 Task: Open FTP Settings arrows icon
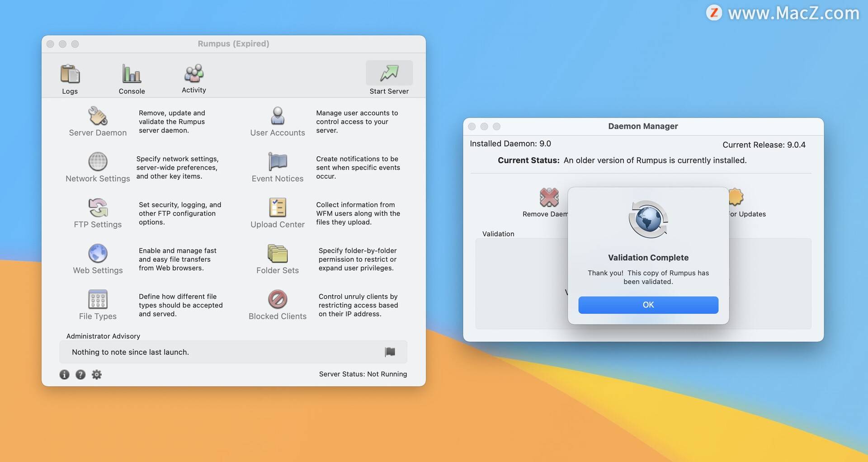pos(98,207)
